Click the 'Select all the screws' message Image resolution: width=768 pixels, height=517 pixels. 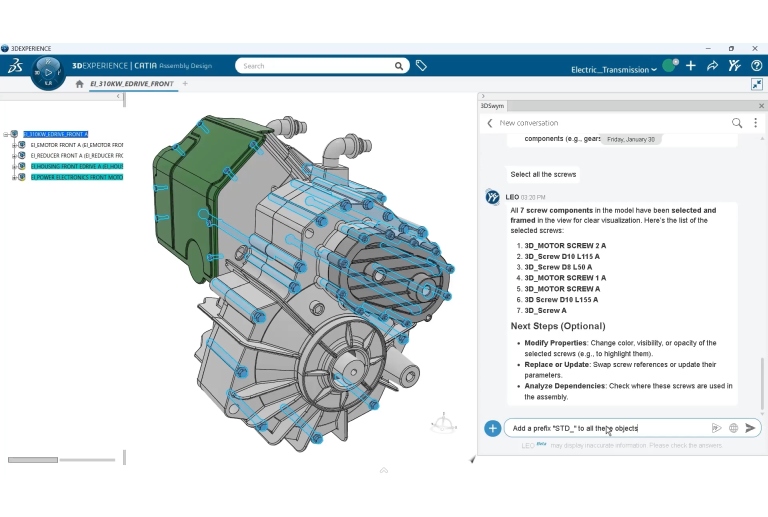click(x=543, y=174)
